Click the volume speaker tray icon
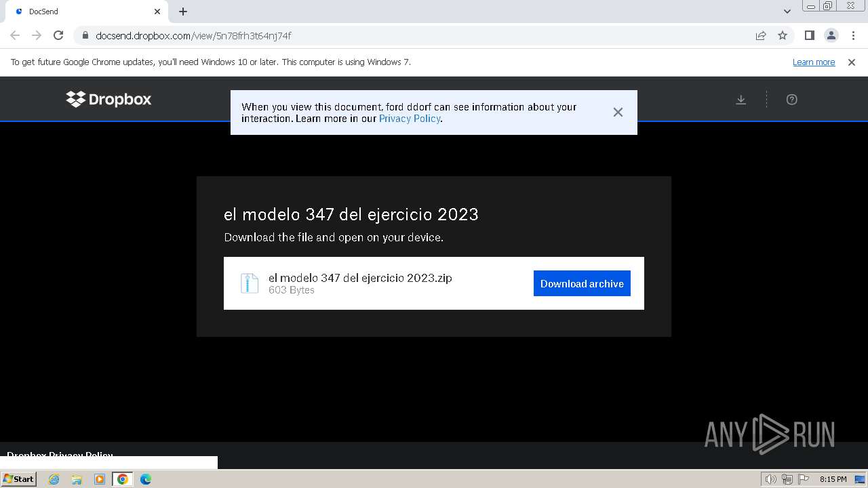The image size is (868, 488). click(771, 479)
